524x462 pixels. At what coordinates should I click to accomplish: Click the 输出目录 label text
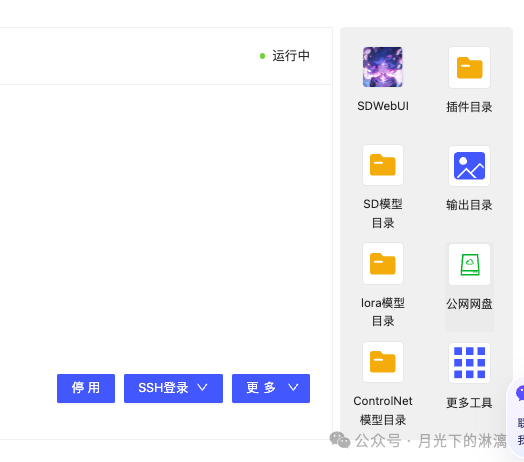click(x=469, y=205)
